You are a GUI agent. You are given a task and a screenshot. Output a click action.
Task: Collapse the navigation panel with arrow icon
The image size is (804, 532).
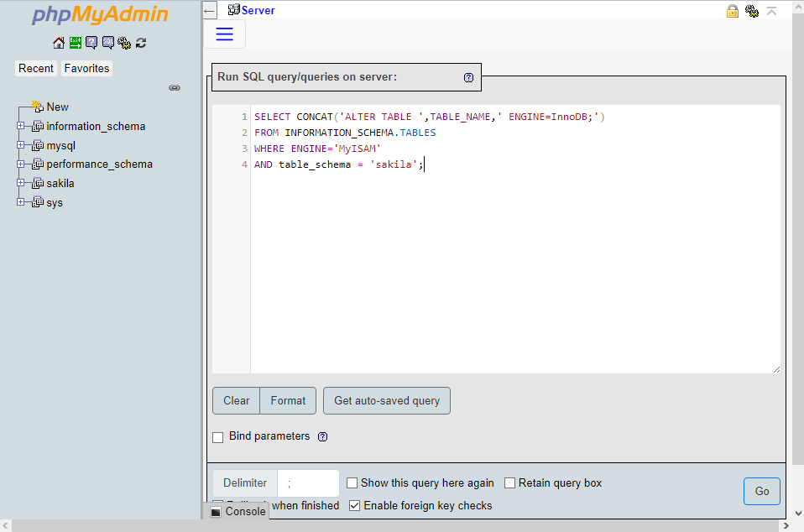click(209, 10)
